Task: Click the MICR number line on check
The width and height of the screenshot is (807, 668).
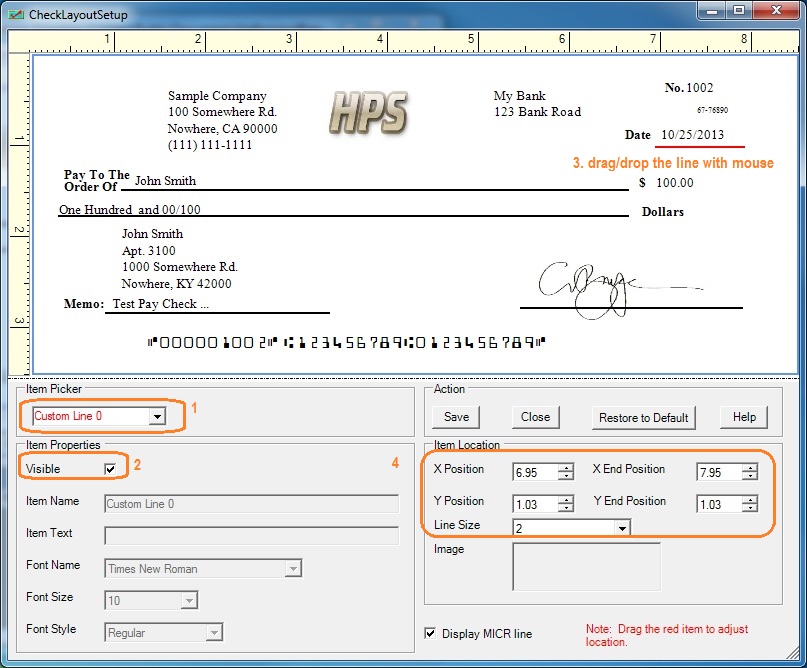Action: point(347,342)
